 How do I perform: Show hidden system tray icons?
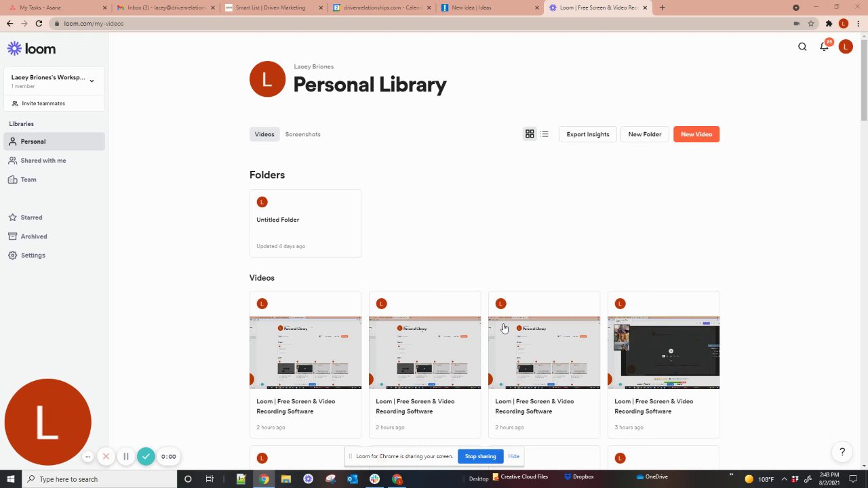785,479
